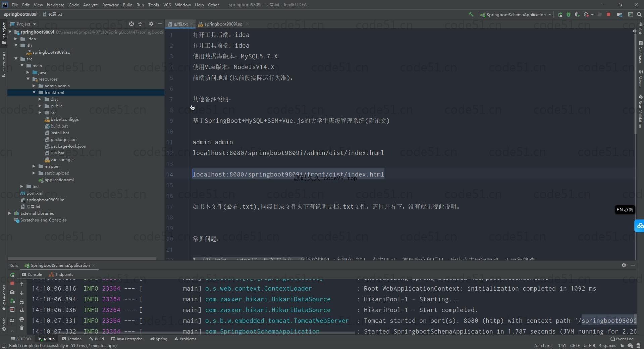Expand External Libraries node
The image size is (644, 349).
click(10, 213)
